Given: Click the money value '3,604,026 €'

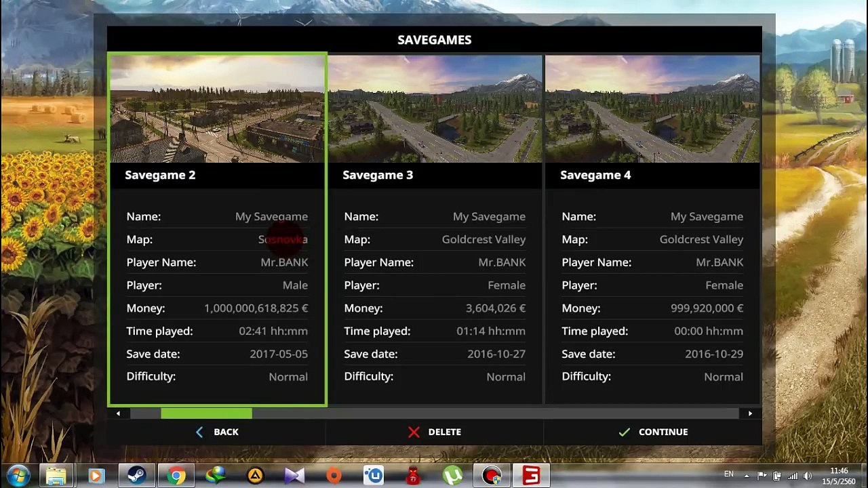Looking at the screenshot, I should 496,308.
